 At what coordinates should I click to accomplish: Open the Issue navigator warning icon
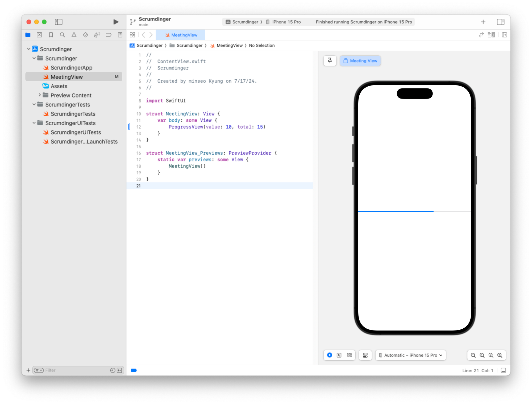(74, 35)
